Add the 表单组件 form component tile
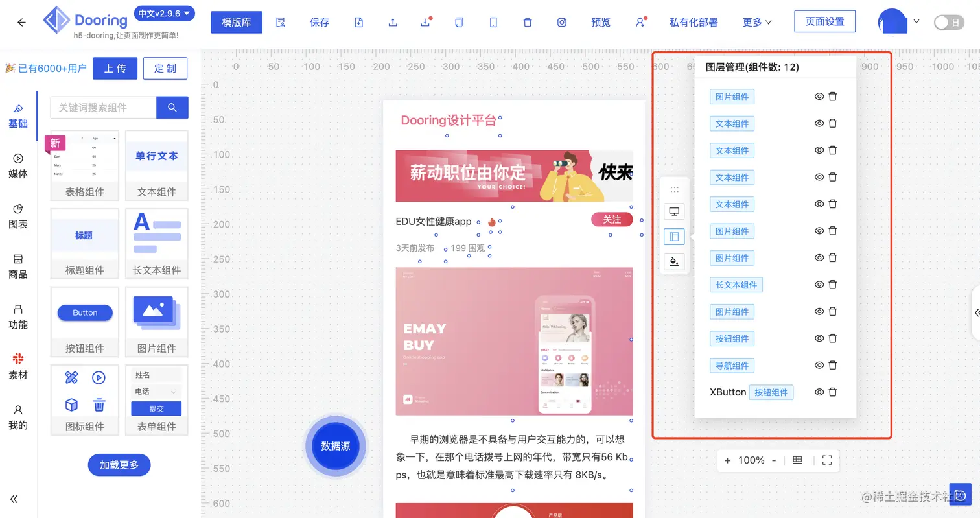980x518 pixels. click(156, 400)
